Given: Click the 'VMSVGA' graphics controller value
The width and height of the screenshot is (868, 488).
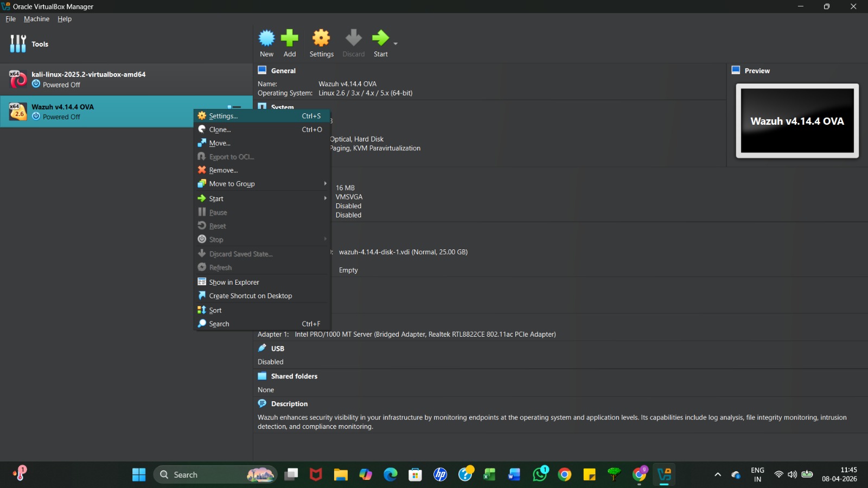Looking at the screenshot, I should (349, 197).
